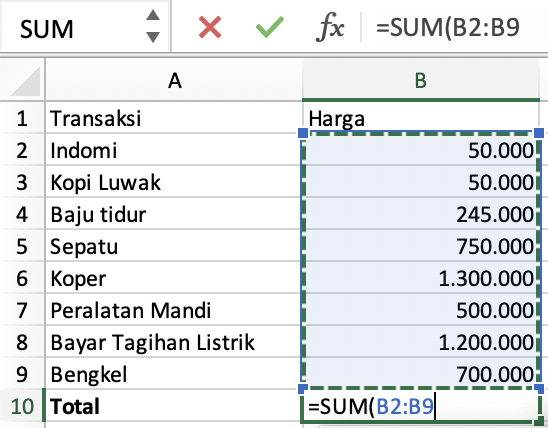Open the Name Box dropdown arrows
The height and width of the screenshot is (428, 548).
coord(153,26)
